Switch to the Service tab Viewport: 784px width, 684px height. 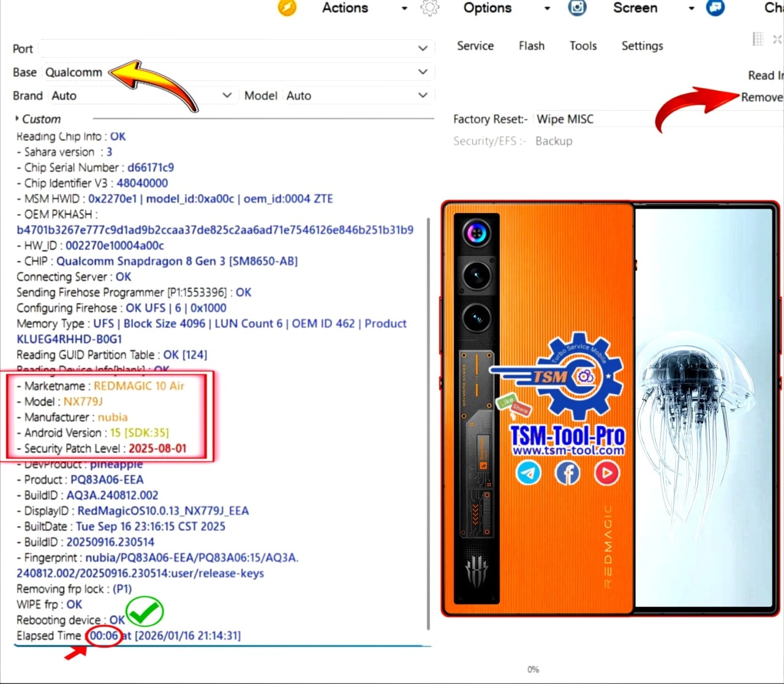click(x=475, y=46)
